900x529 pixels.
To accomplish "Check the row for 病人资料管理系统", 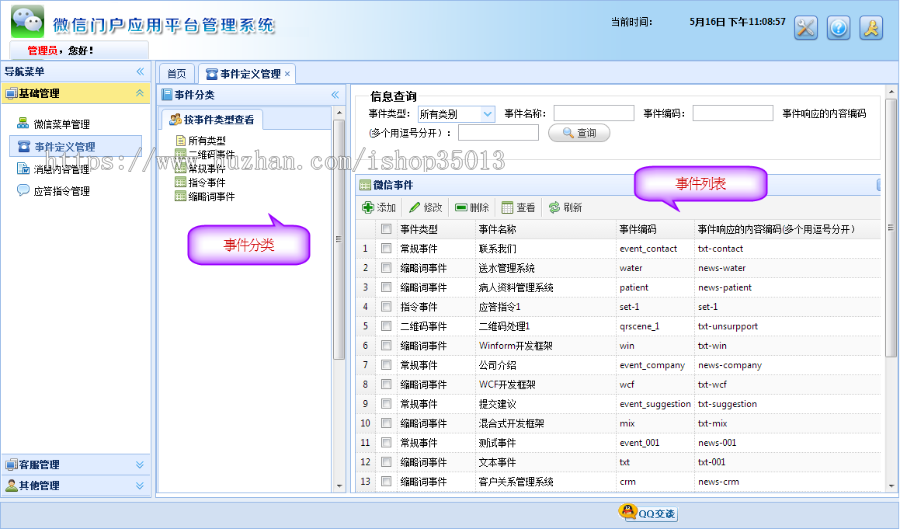I will [x=386, y=287].
